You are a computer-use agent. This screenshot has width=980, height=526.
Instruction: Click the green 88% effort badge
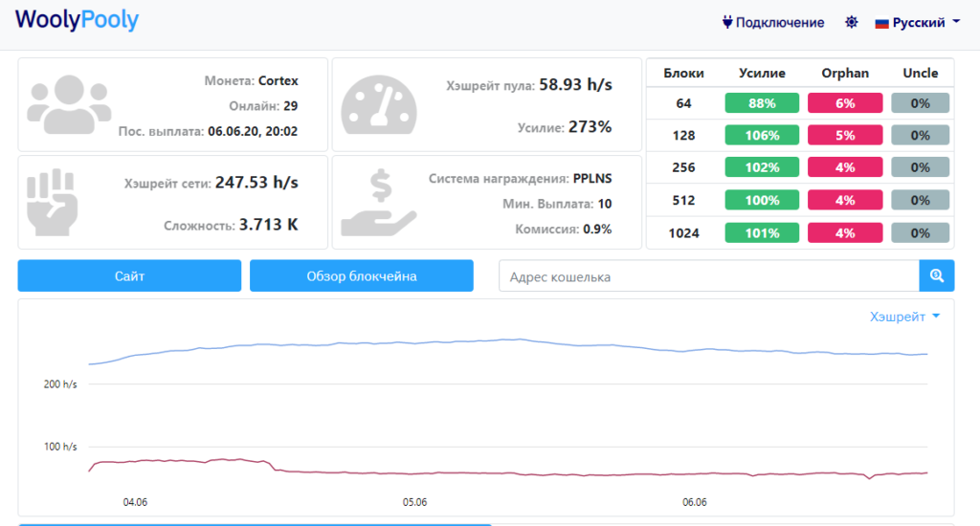[x=762, y=103]
